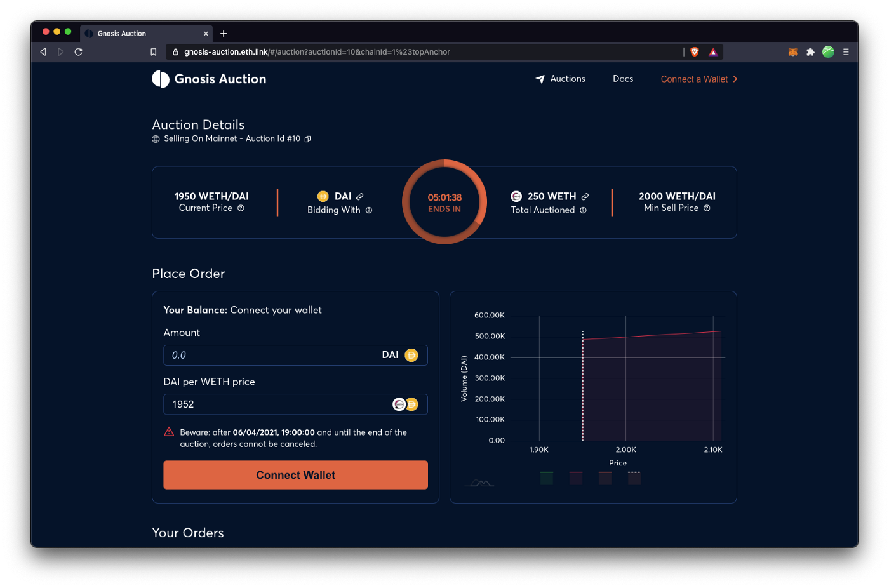Open Brave Rewards triangle icon
This screenshot has height=588, width=889.
[x=713, y=52]
